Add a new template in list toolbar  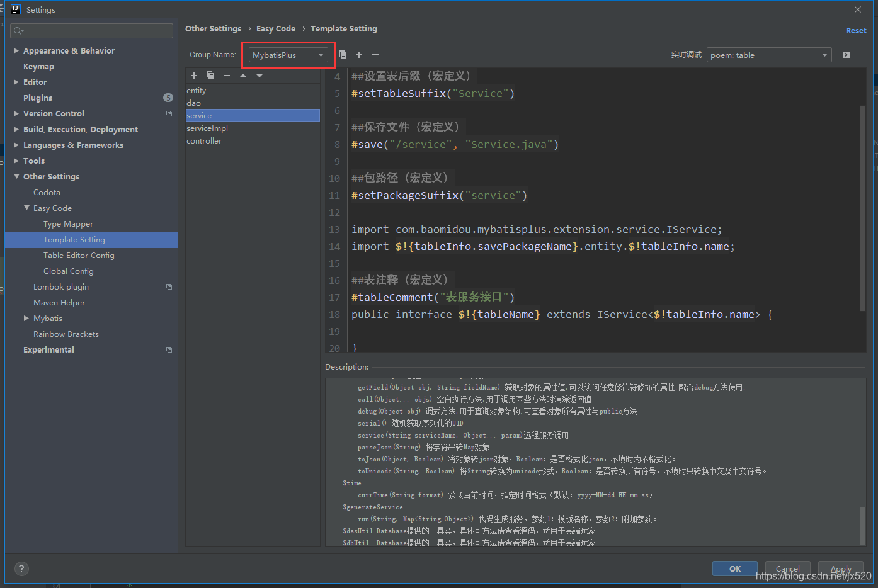[x=194, y=76]
